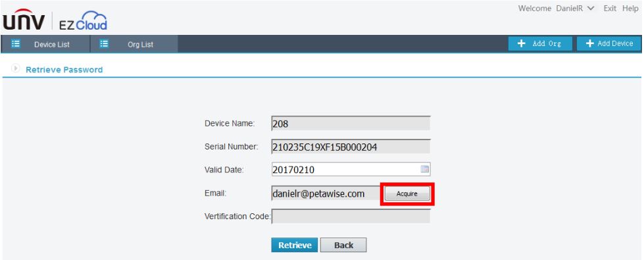Click the Device Name field

coord(351,123)
